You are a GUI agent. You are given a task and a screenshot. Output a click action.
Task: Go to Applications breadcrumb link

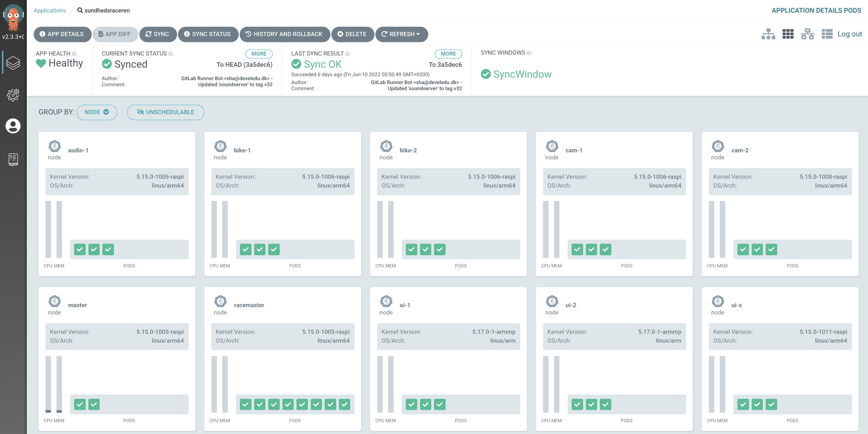click(x=50, y=10)
